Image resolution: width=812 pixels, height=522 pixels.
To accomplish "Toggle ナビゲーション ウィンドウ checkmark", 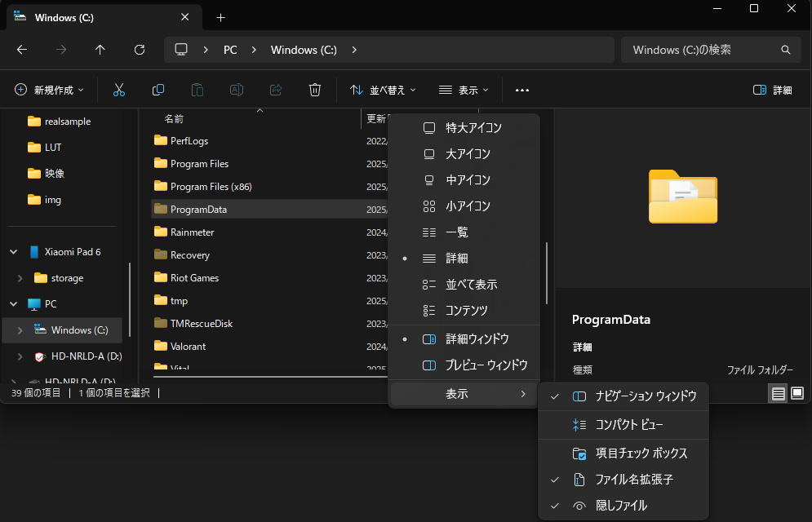I will [623, 396].
